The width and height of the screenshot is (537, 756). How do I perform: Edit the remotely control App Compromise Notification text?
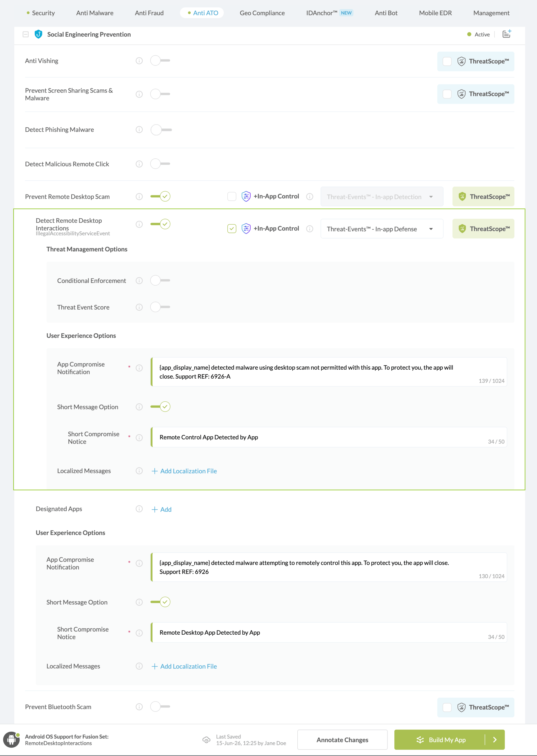pos(329,567)
